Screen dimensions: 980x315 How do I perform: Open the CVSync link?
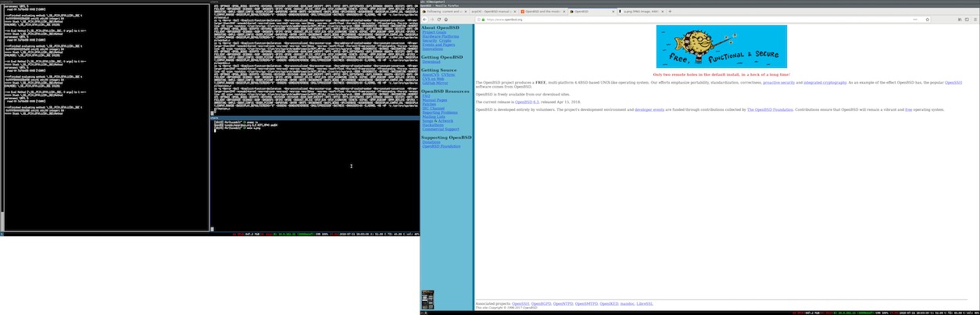pyautogui.click(x=448, y=75)
